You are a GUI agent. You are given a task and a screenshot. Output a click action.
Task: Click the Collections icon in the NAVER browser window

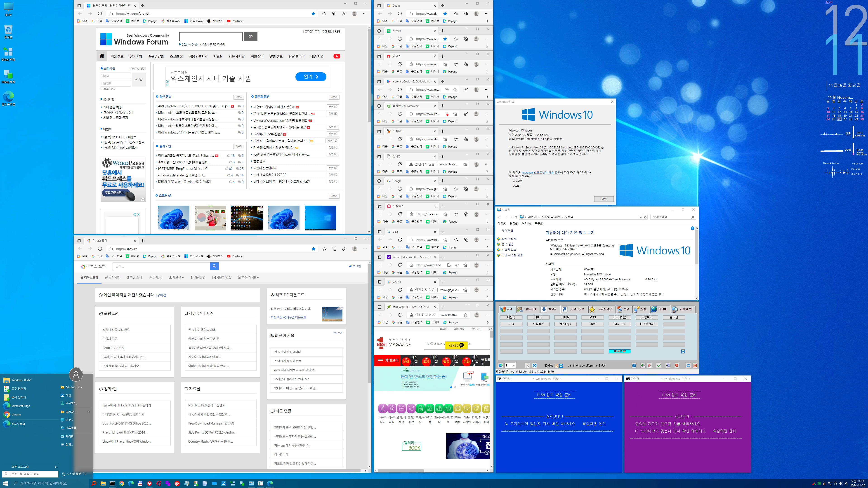click(x=466, y=39)
